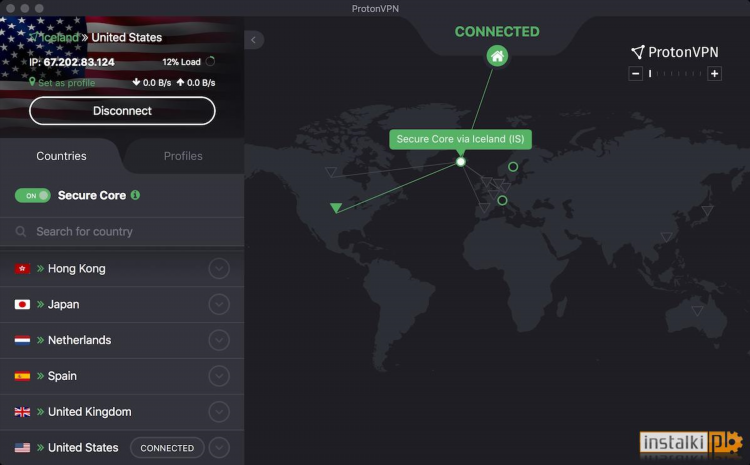
Task: Expand the United Kingdom server list
Action: pyautogui.click(x=219, y=412)
